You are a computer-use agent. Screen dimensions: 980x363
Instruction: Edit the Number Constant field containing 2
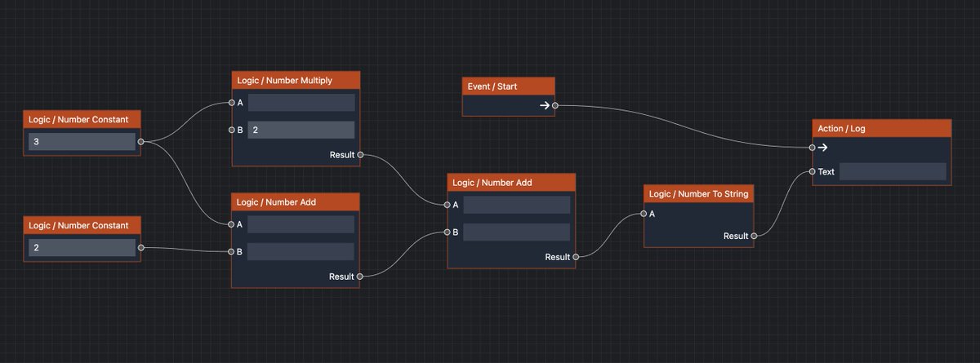[82, 247]
